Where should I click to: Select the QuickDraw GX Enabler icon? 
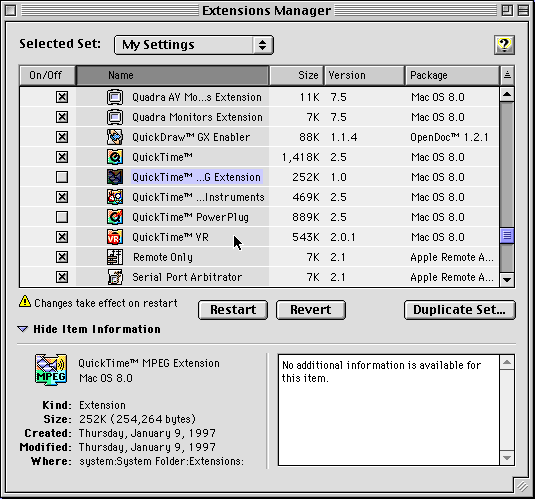tap(115, 137)
